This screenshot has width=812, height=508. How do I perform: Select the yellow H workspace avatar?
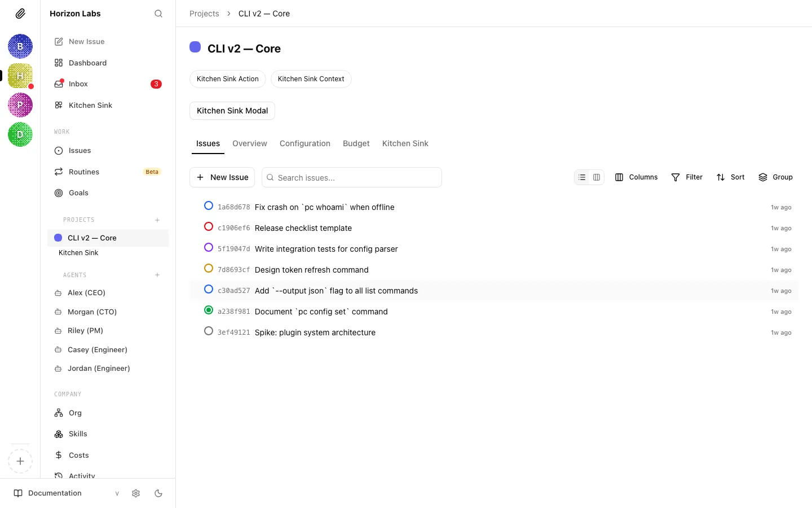click(x=20, y=76)
